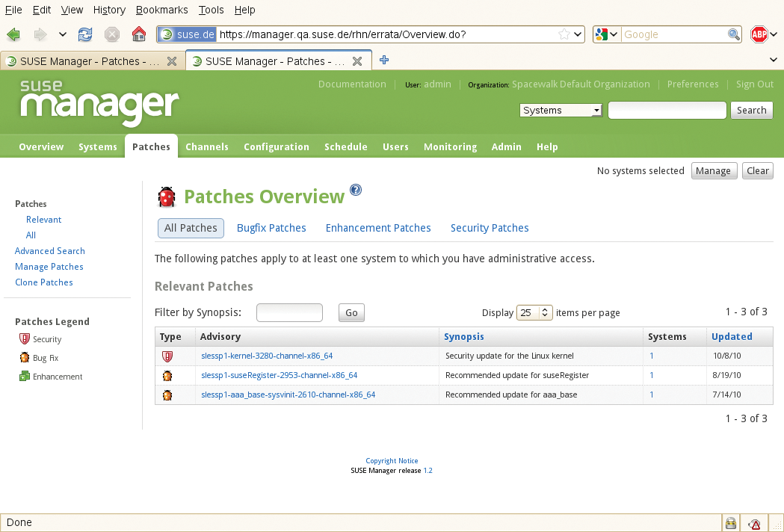784x532 pixels.
Task: Click the padlock icon in the status bar
Action: coord(731,522)
